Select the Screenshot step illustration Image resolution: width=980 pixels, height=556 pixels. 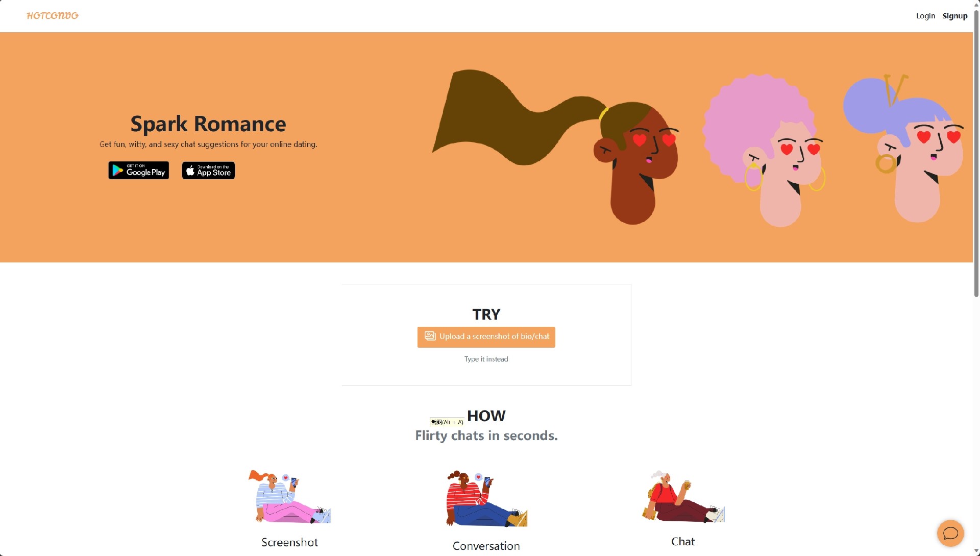pos(290,497)
